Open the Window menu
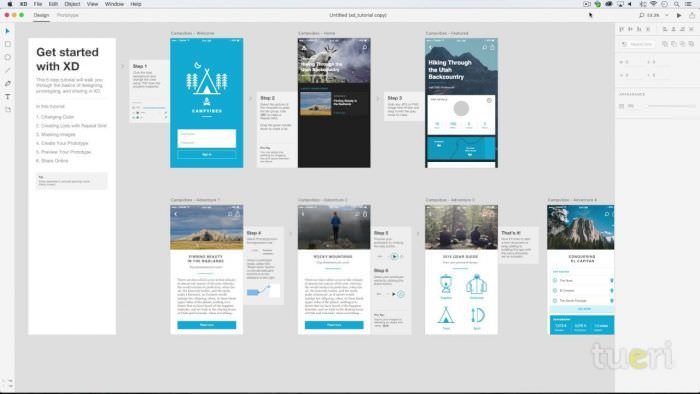Viewport: 700px width, 394px height. point(114,4)
